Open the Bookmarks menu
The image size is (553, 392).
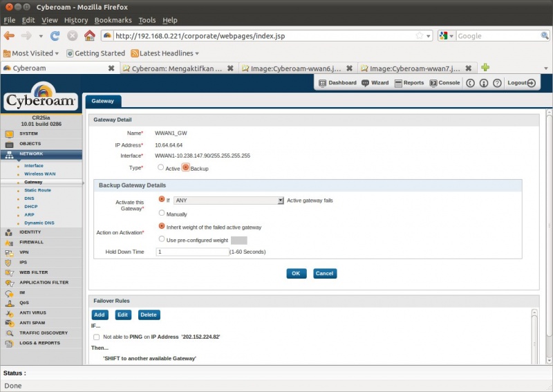coord(113,20)
